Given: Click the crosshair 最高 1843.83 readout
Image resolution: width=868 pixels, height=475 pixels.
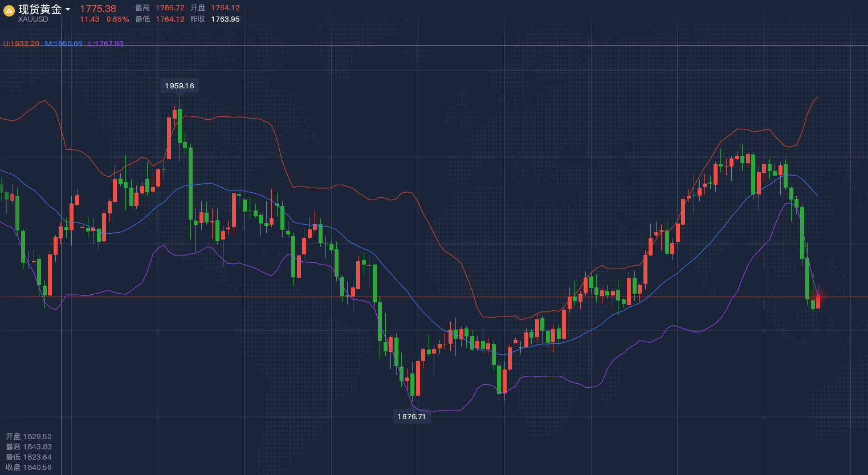Looking at the screenshot, I should [29, 447].
